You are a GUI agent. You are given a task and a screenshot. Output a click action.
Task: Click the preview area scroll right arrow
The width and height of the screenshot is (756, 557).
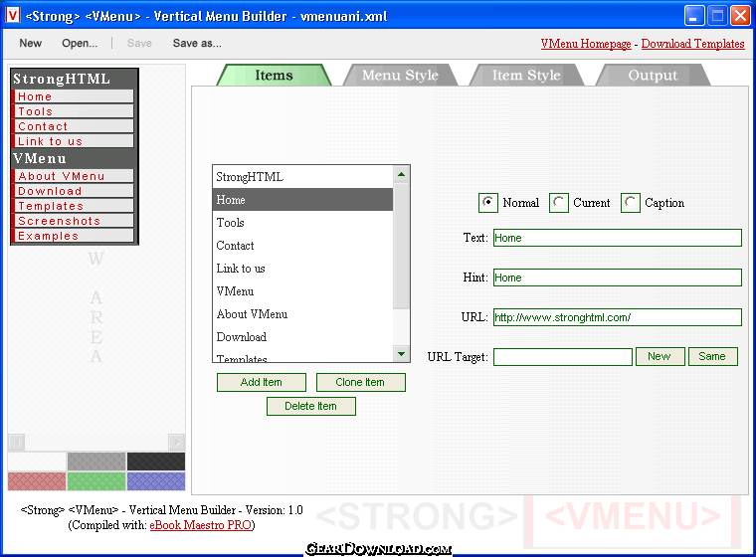[x=176, y=443]
